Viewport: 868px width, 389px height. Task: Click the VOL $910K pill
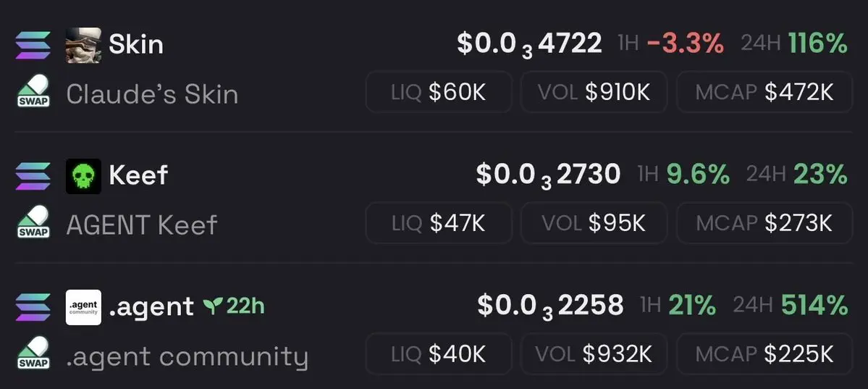[x=594, y=92]
